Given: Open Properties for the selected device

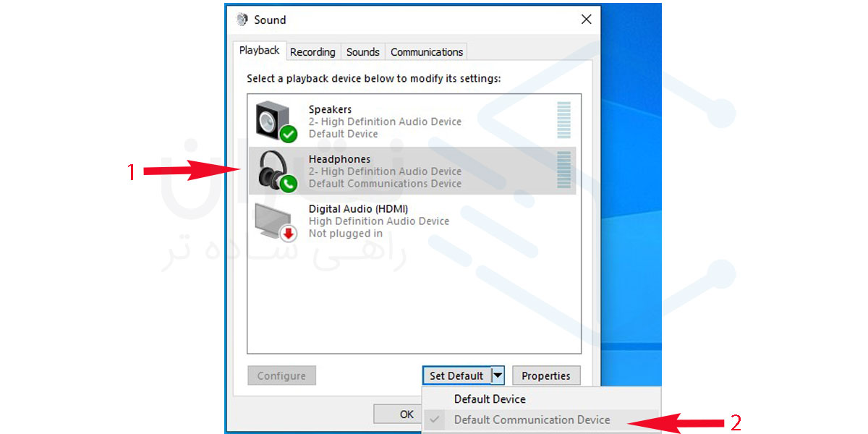Looking at the screenshot, I should click(x=546, y=375).
